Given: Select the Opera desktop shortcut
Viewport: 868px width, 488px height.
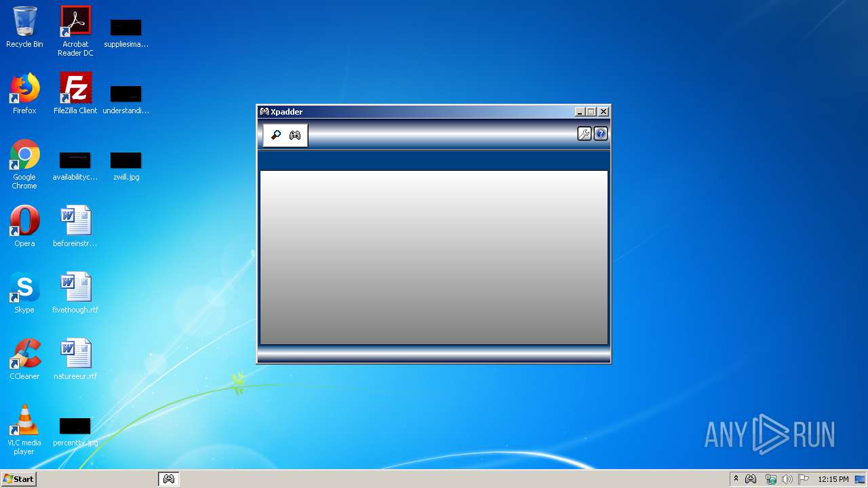Looking at the screenshot, I should [24, 226].
